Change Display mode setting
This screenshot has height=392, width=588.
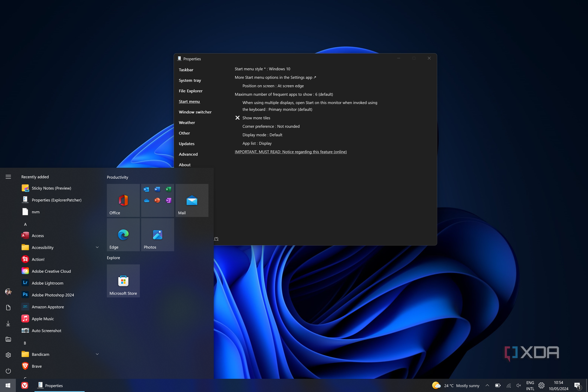tap(262, 135)
